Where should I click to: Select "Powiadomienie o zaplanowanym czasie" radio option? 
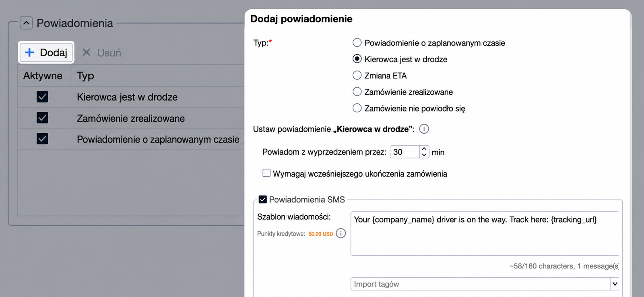(x=357, y=43)
